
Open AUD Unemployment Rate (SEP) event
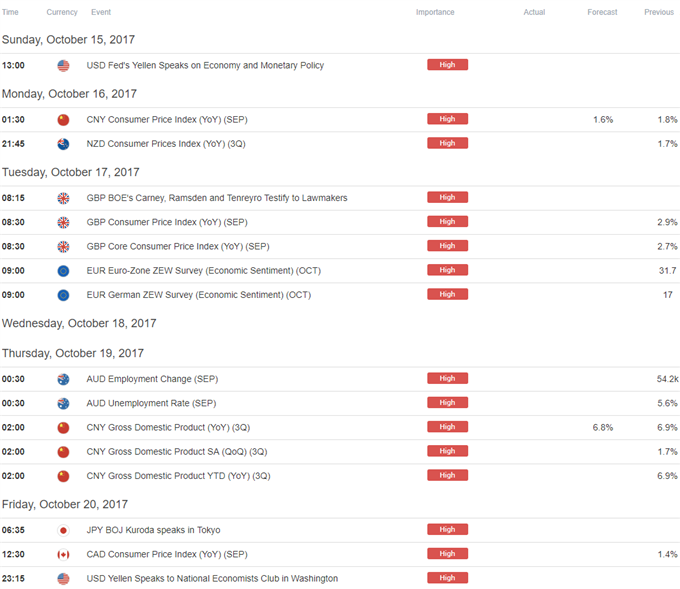pyautogui.click(x=151, y=404)
